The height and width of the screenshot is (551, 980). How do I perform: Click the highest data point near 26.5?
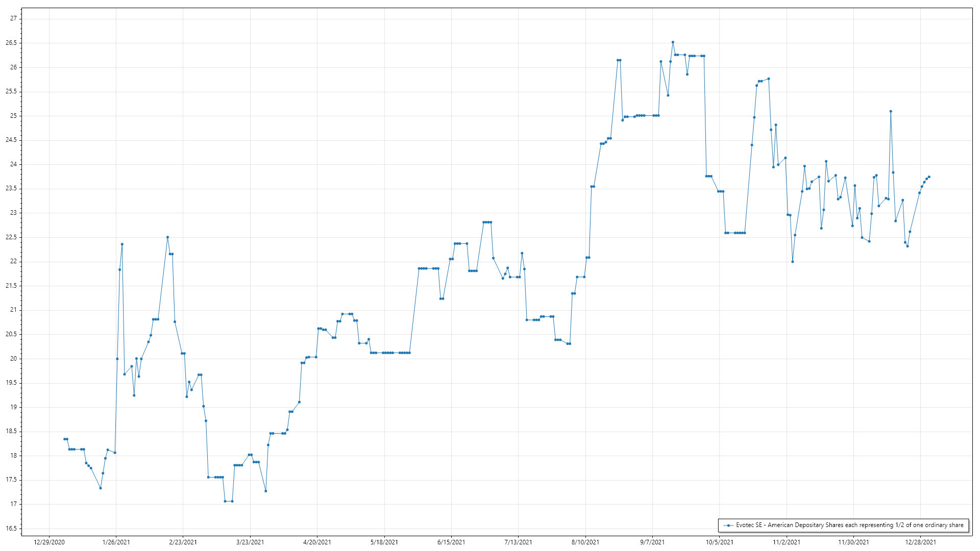(673, 42)
